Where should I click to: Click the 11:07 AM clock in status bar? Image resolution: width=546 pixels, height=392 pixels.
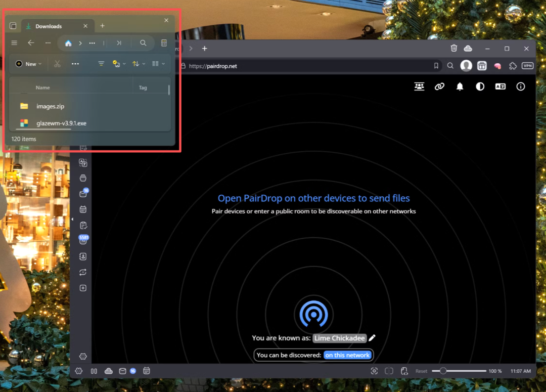pos(521,371)
